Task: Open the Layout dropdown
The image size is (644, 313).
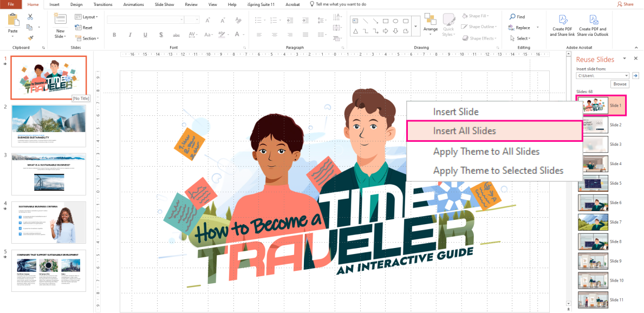Action: tap(86, 17)
